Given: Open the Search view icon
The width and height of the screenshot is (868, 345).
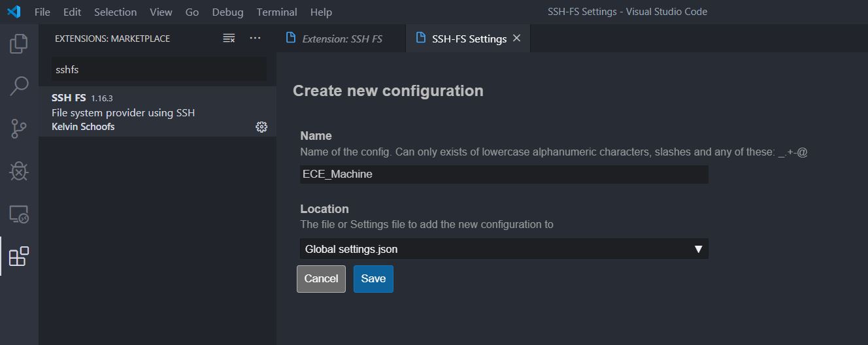Looking at the screenshot, I should coord(19,86).
